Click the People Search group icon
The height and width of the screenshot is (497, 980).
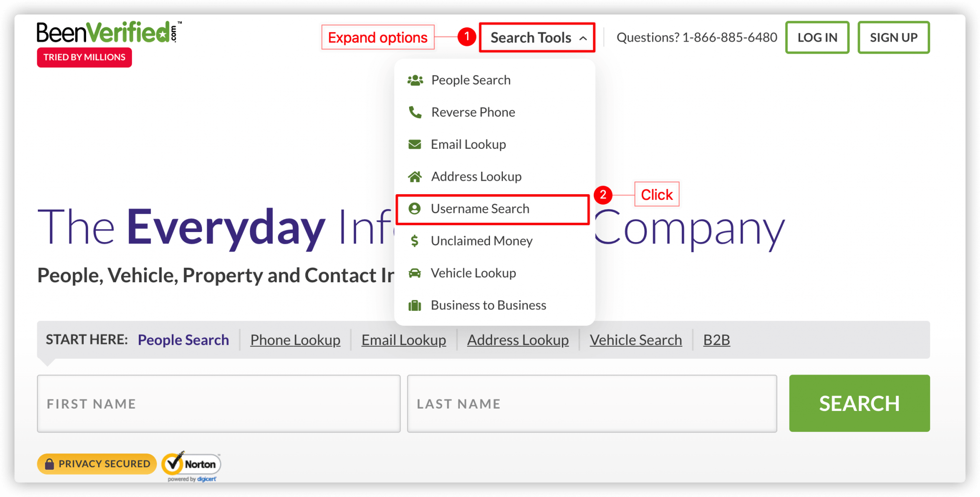415,80
